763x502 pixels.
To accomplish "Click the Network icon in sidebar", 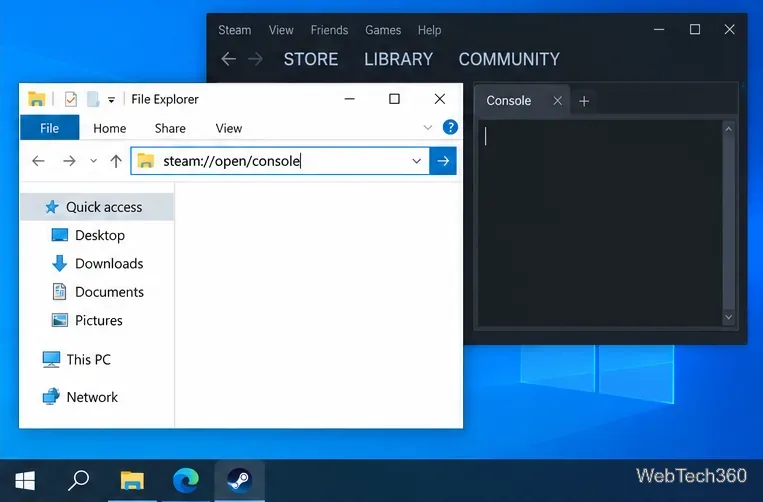I will 51,396.
